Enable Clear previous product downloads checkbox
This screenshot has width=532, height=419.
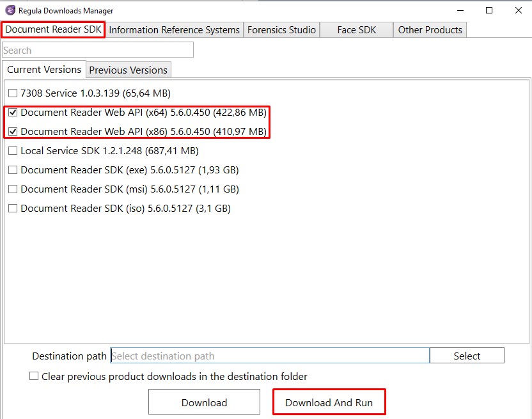[x=34, y=376]
